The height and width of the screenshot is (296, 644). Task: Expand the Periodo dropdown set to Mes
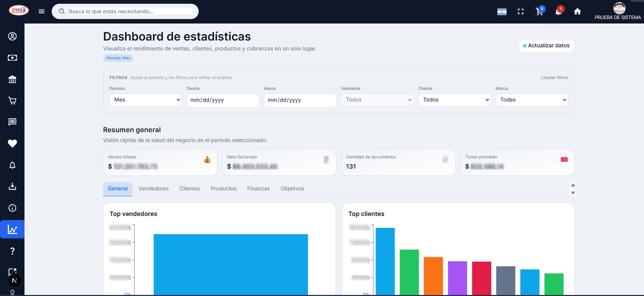tap(146, 100)
